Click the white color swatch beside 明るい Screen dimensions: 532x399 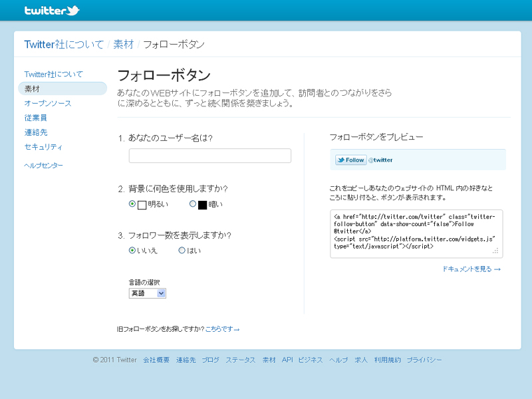click(142, 205)
